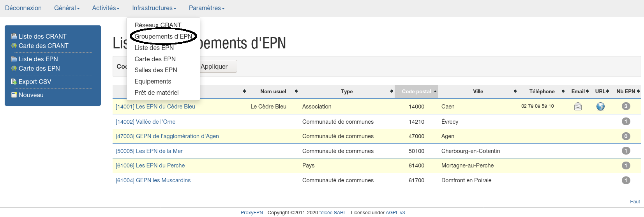Click the Liste des CRANT sidebar icon
This screenshot has width=644, height=217.
pos(14,36)
